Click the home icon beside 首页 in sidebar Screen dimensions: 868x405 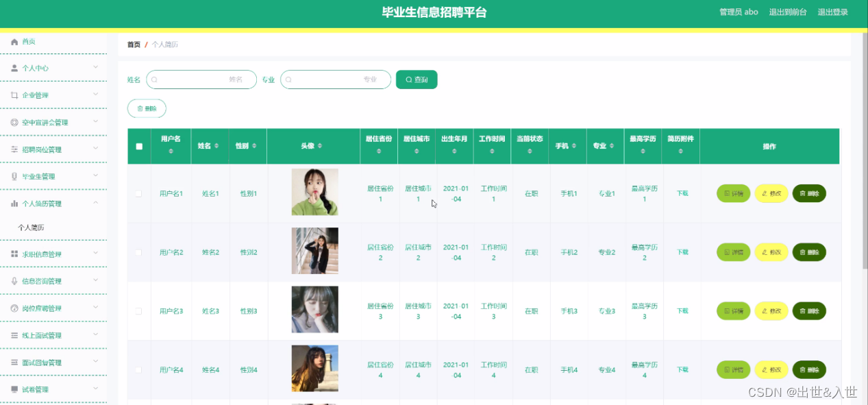click(x=14, y=42)
